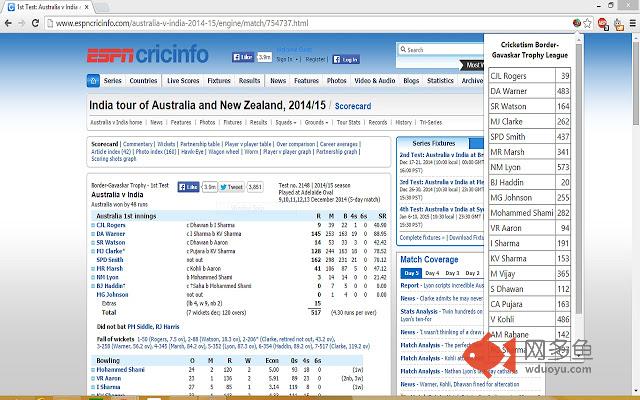Click the cricinfo home icon in navigation
This screenshot has width=640, height=400.
coord(93,80)
